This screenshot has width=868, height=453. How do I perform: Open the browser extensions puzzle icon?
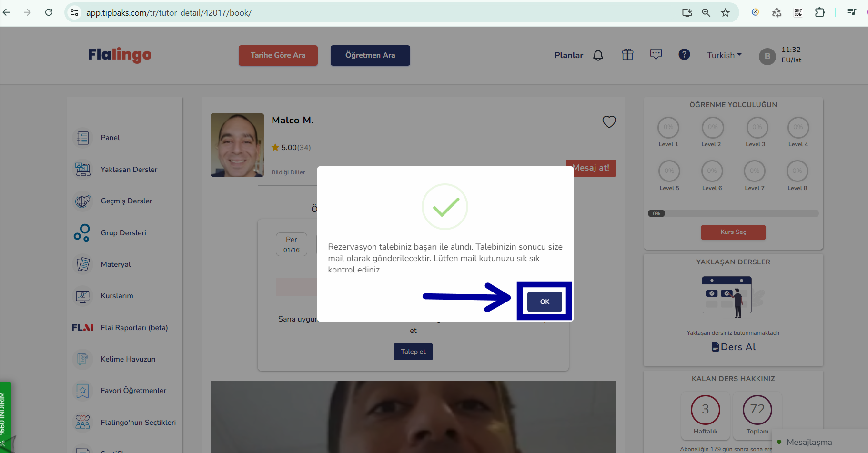(x=819, y=12)
